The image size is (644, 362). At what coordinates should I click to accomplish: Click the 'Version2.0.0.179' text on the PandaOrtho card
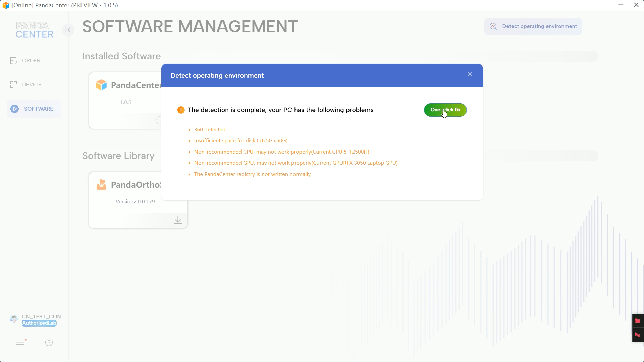[135, 202]
